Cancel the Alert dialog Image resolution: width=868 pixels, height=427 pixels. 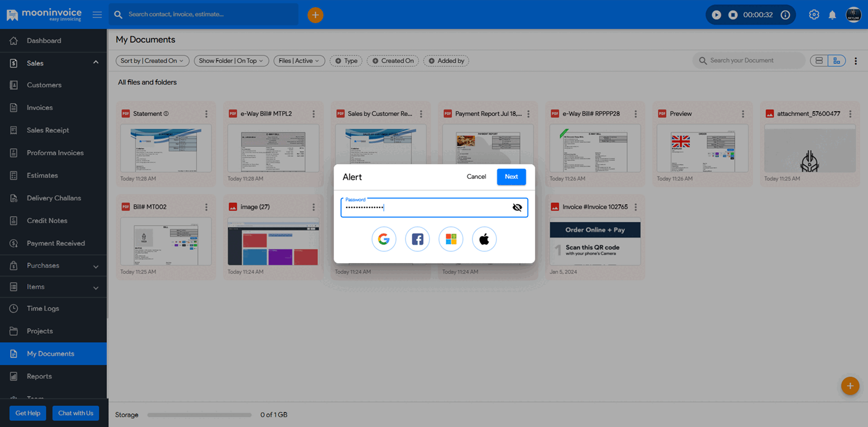476,176
